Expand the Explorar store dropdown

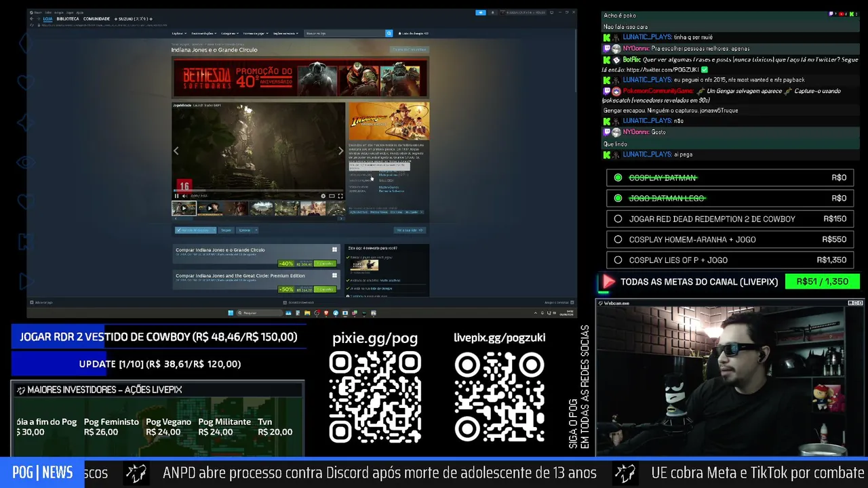coord(178,33)
